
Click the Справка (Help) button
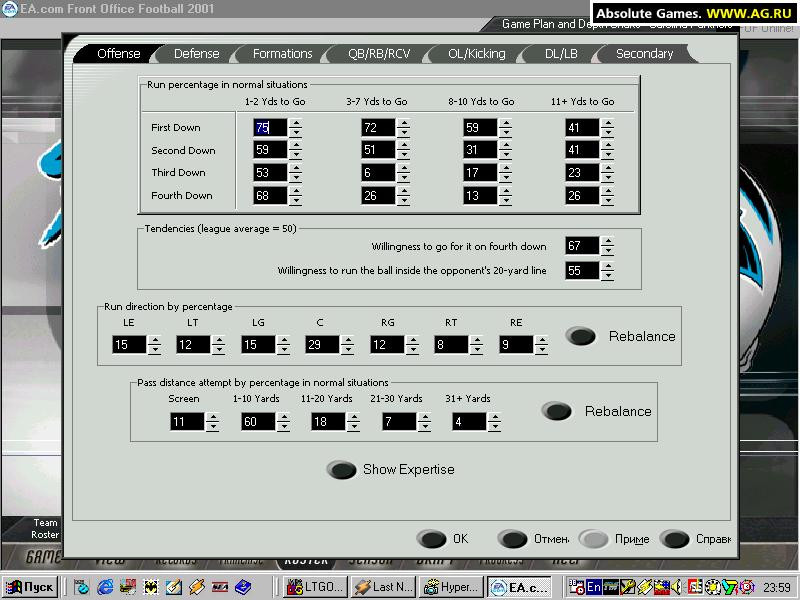pos(695,539)
